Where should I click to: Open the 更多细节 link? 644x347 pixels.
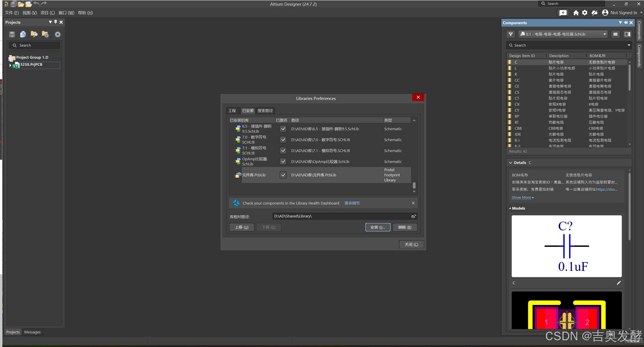tap(352, 203)
